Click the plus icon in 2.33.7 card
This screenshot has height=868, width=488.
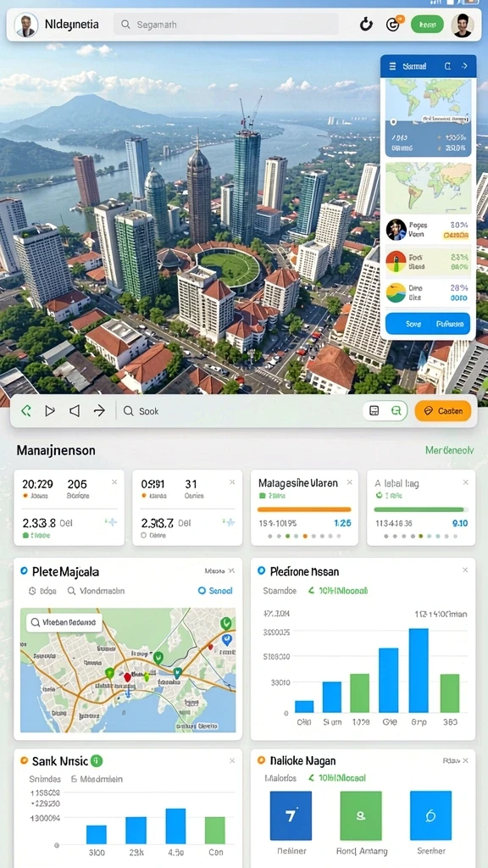pos(228,522)
